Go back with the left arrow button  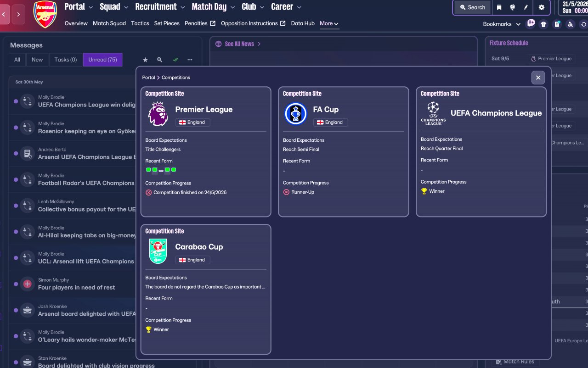click(x=5, y=14)
